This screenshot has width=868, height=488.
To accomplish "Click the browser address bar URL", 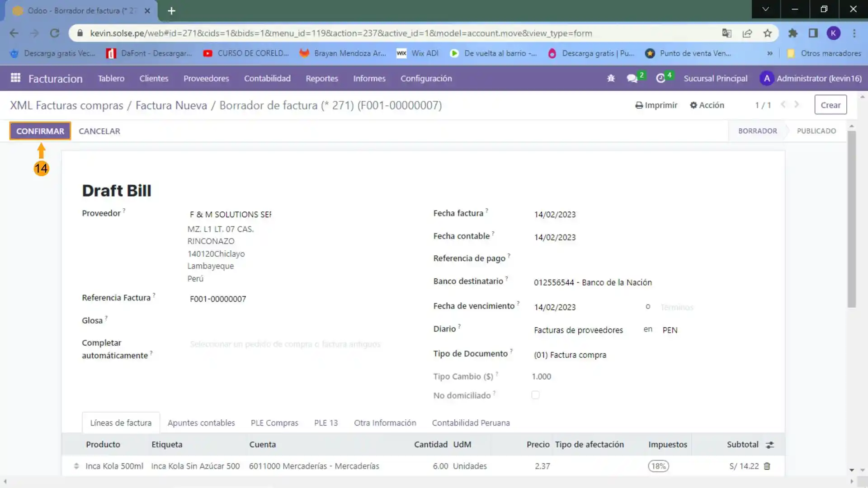I will pyautogui.click(x=341, y=33).
